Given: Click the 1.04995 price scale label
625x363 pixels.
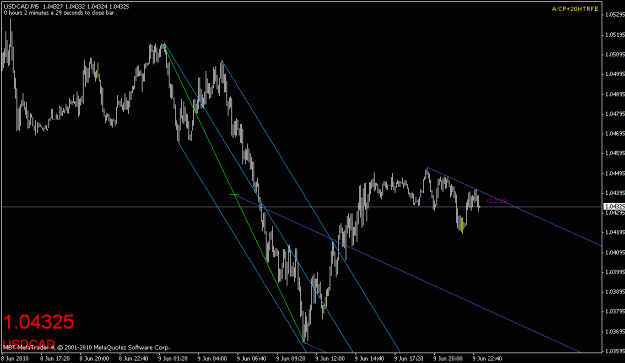Looking at the screenshot, I should point(614,75).
